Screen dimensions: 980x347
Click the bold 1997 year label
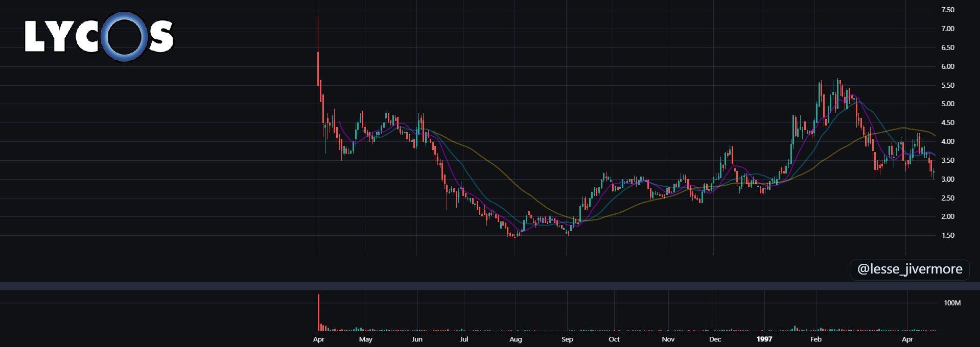click(x=764, y=339)
